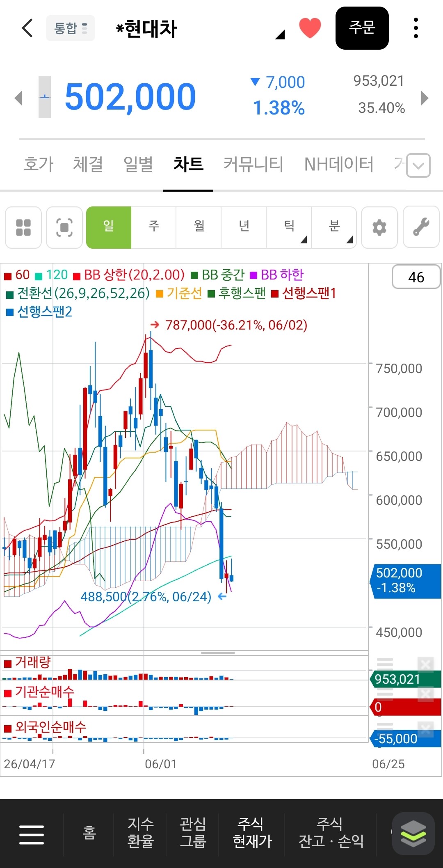Image resolution: width=443 pixels, height=868 pixels.
Task: Expand the 분 minute period dropdown
Action: point(334,227)
